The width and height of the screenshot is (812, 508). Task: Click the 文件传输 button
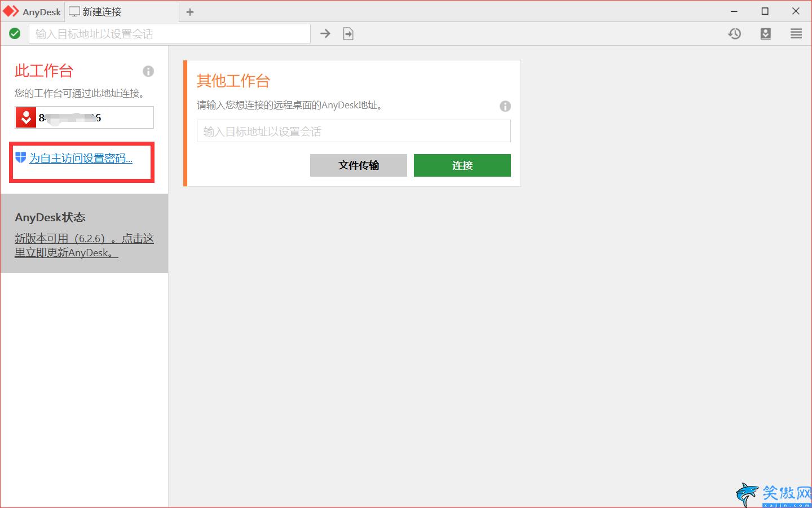[x=359, y=165]
